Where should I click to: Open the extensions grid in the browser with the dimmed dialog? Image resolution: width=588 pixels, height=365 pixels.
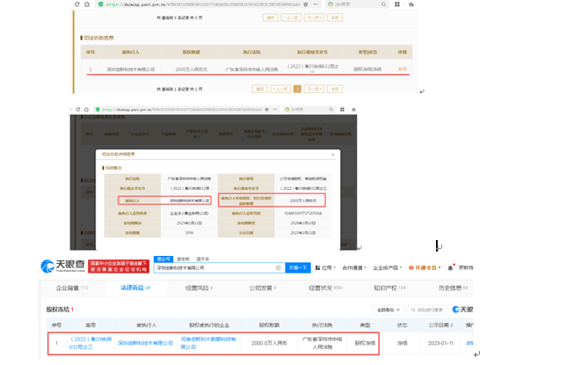click(x=342, y=110)
